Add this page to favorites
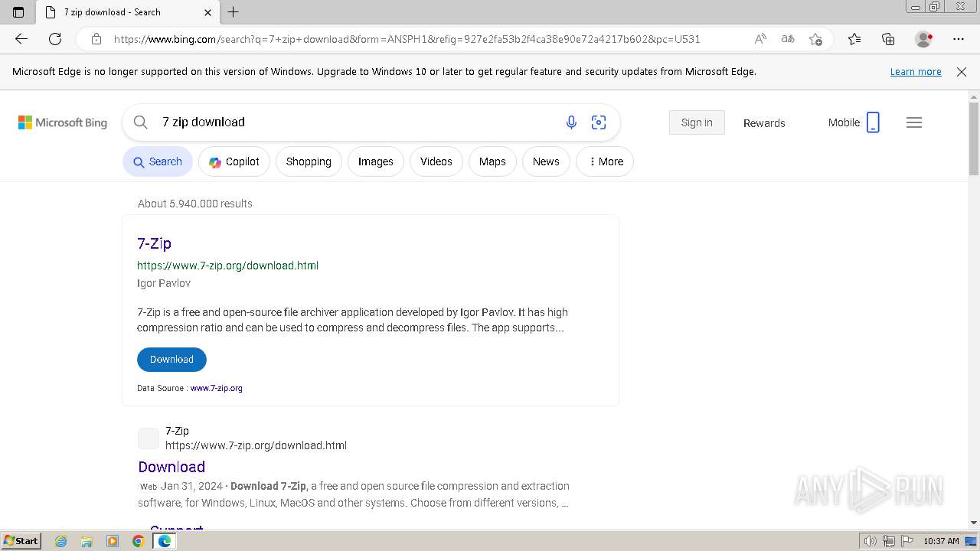The width and height of the screenshot is (980, 551). [x=815, y=39]
